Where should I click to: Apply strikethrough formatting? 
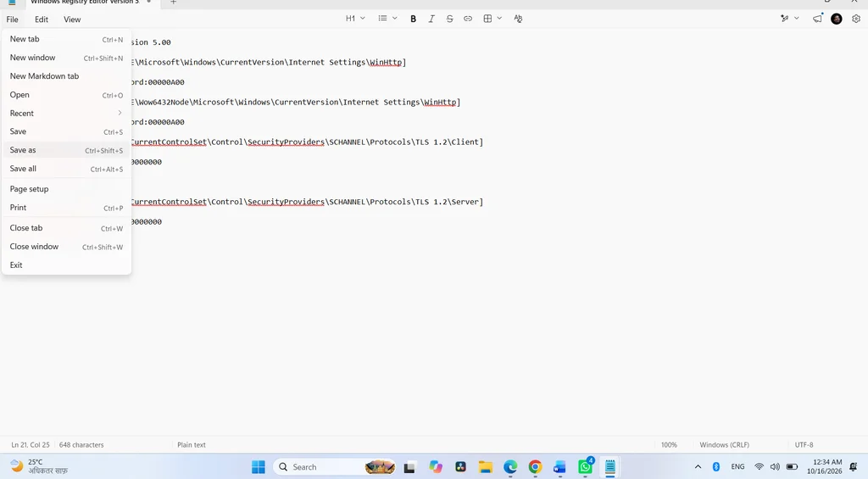pos(449,19)
